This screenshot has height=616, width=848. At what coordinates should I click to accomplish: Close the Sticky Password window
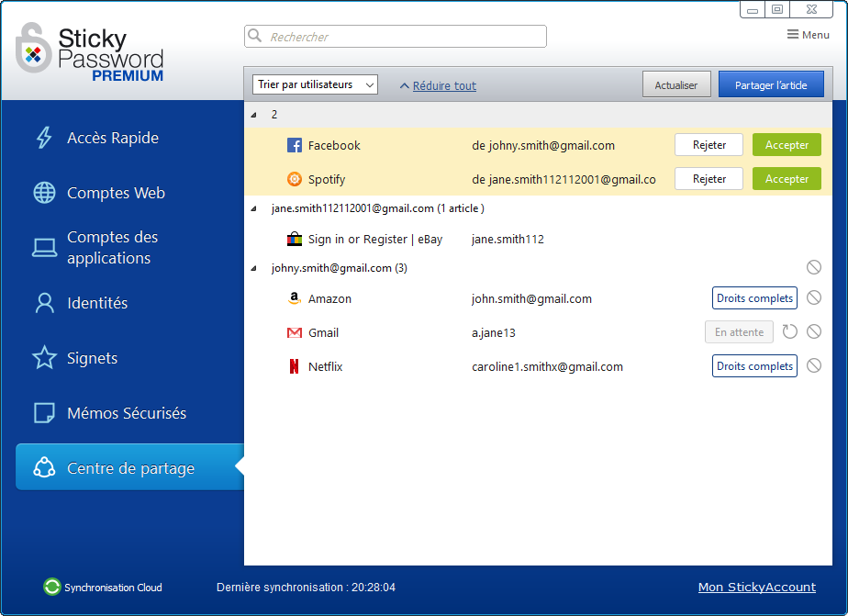coord(811,10)
